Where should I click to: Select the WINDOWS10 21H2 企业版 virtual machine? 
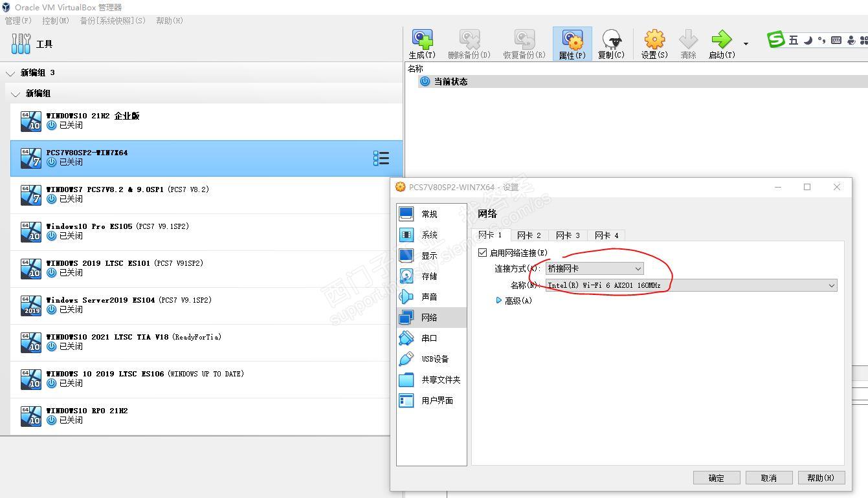[x=206, y=122]
